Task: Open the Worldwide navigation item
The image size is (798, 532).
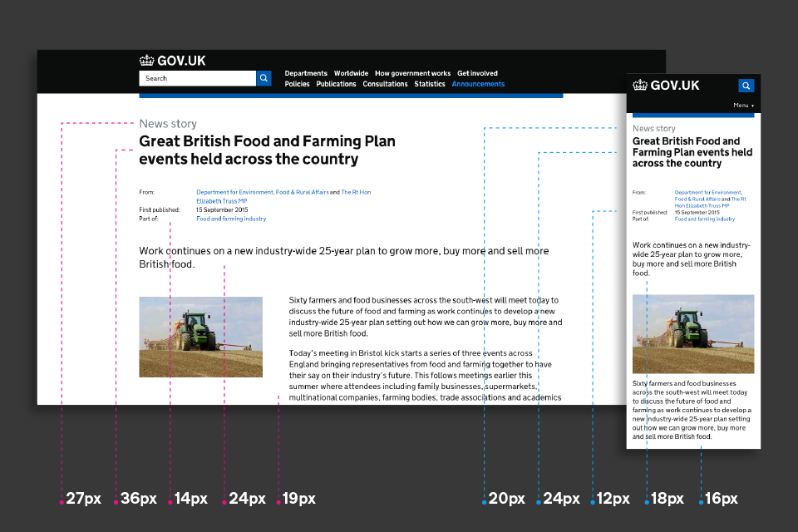Action: point(351,73)
